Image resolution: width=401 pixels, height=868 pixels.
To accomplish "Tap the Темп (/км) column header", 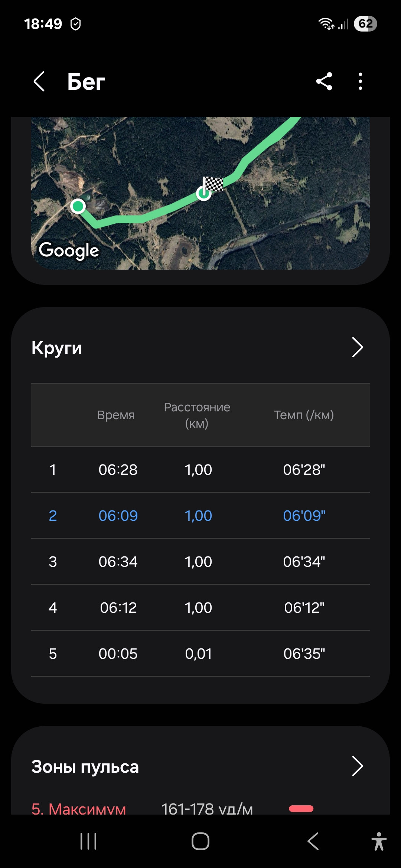I will [304, 415].
